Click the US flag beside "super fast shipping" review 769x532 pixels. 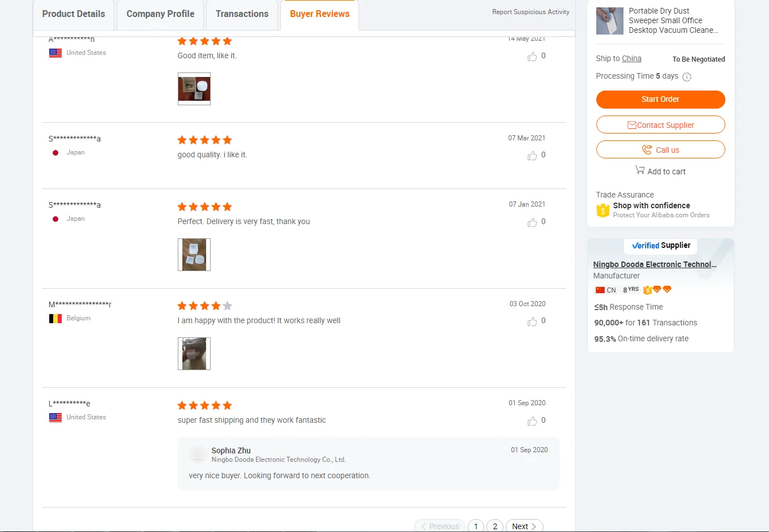[55, 418]
